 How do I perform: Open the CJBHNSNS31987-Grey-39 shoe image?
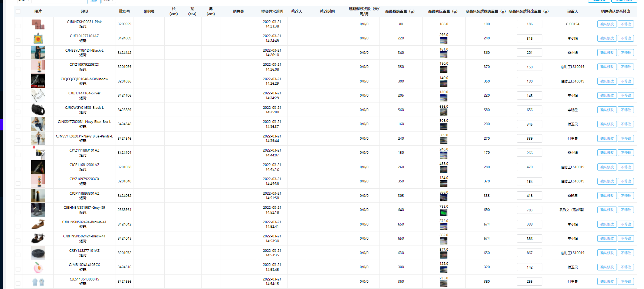click(x=38, y=210)
